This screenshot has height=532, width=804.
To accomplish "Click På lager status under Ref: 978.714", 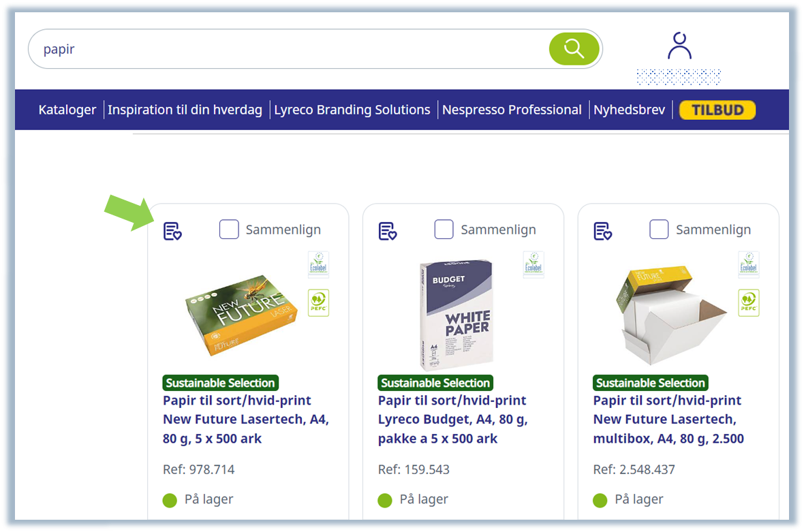I will (x=198, y=500).
